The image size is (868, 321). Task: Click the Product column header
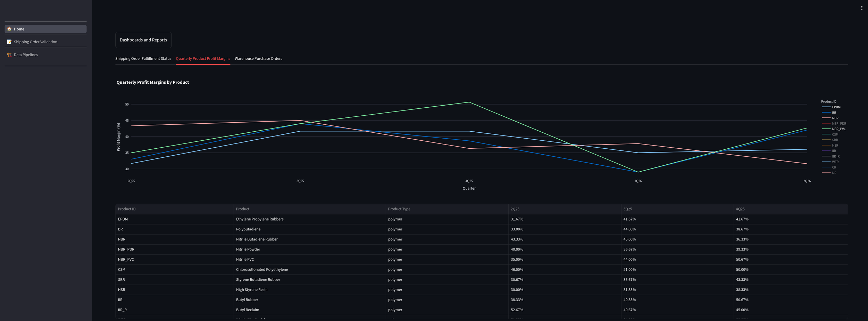pos(310,209)
